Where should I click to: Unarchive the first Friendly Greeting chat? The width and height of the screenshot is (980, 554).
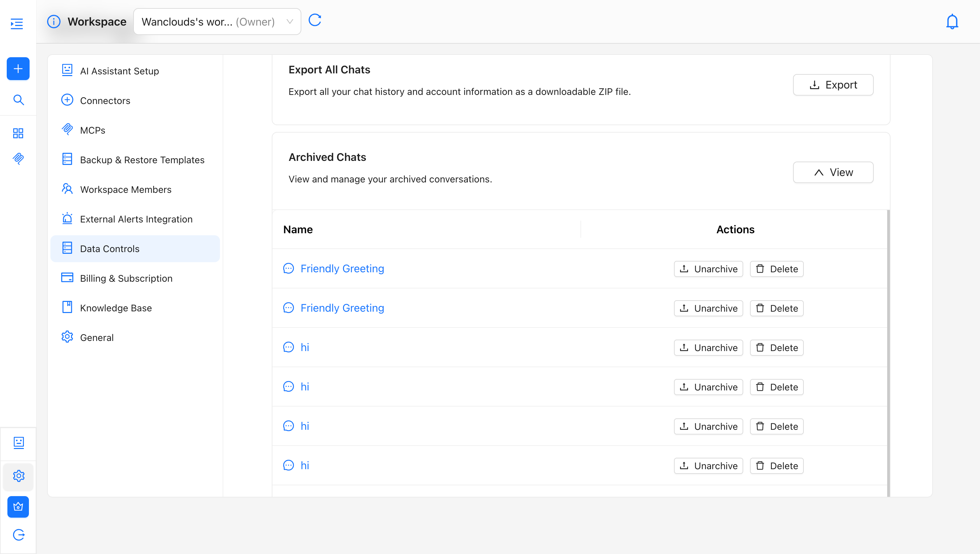[708, 269]
